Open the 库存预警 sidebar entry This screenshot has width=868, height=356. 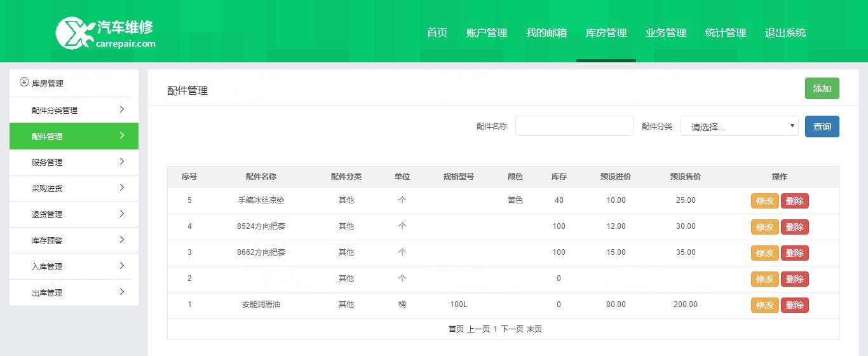click(x=47, y=240)
